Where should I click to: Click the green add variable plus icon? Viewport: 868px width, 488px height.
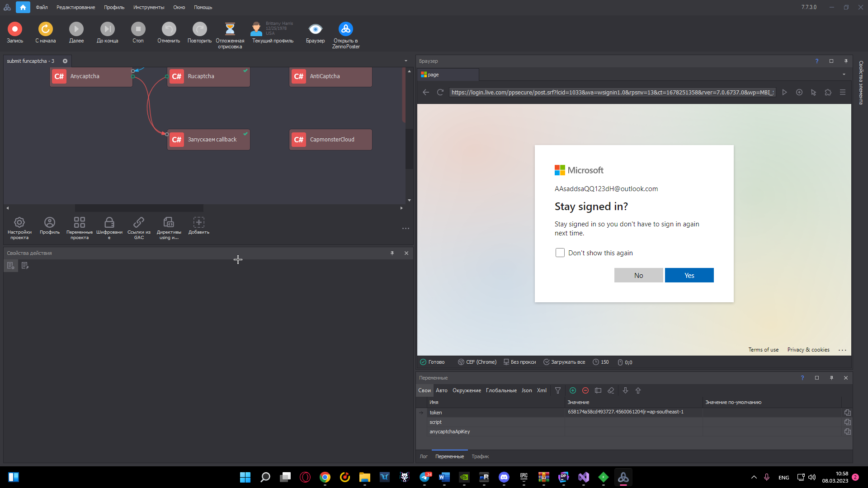[x=573, y=390]
